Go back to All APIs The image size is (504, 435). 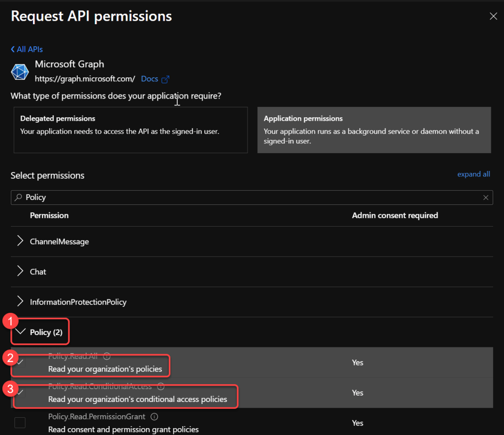tap(27, 49)
